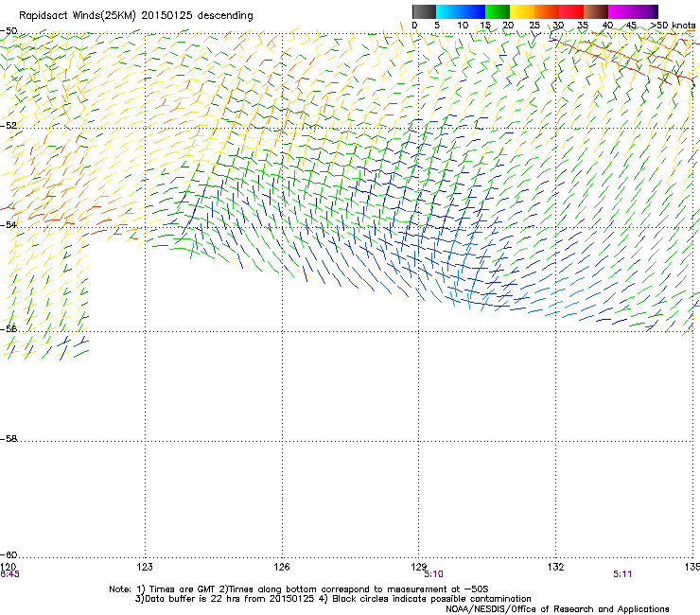The width and height of the screenshot is (700, 615).
Task: Click the -56 latitude axis label
Action: pos(9,328)
